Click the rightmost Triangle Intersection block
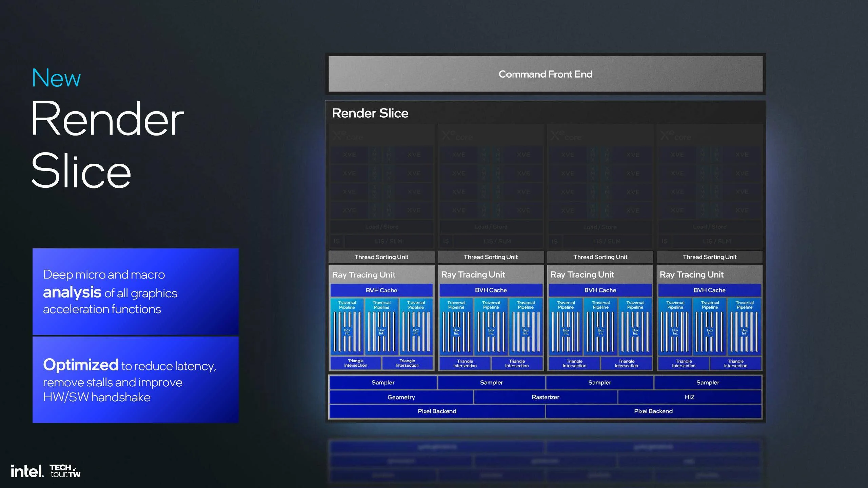 click(x=735, y=364)
